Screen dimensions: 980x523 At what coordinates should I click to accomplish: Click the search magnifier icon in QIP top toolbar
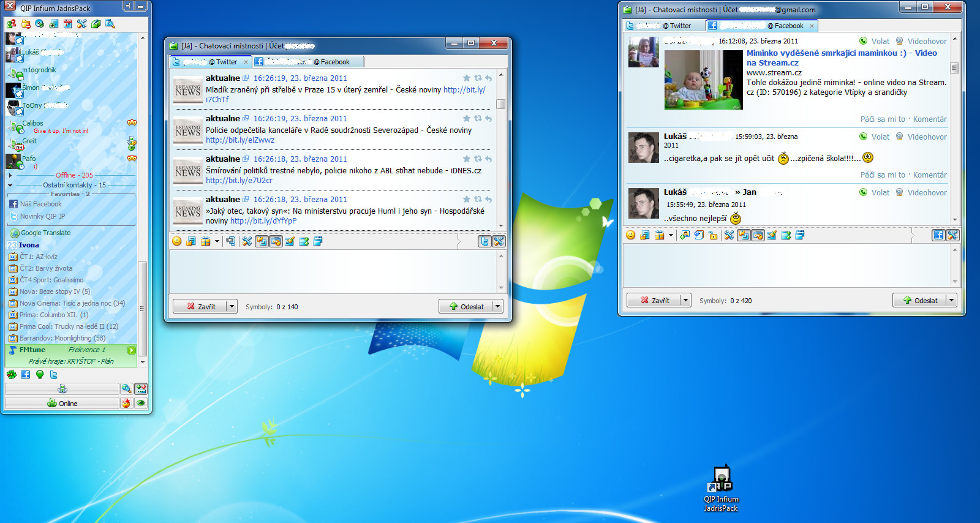110,24
